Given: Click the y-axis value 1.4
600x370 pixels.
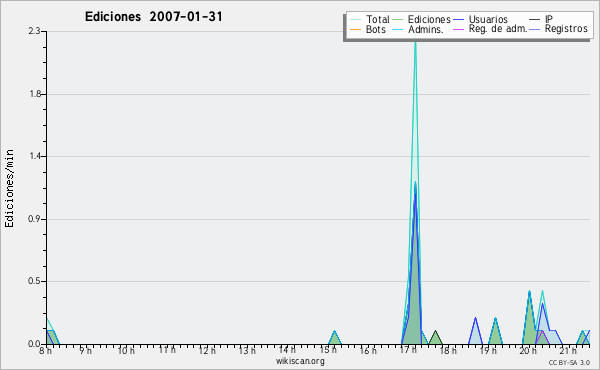Looking at the screenshot, I should pos(34,156).
